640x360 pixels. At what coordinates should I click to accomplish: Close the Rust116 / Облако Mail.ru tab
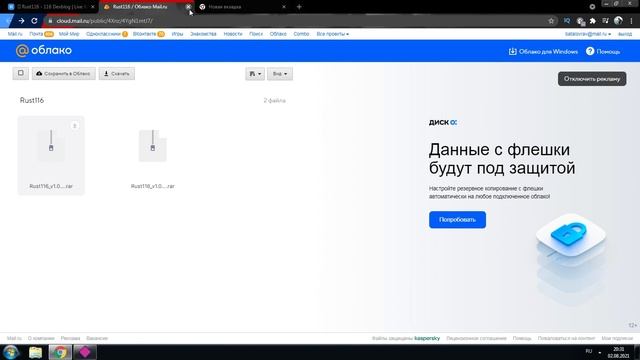(188, 7)
